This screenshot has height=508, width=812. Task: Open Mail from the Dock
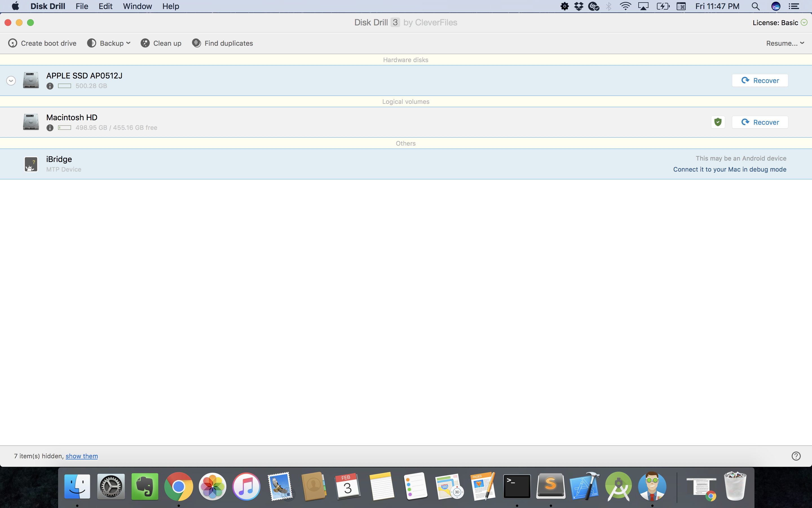(280, 486)
